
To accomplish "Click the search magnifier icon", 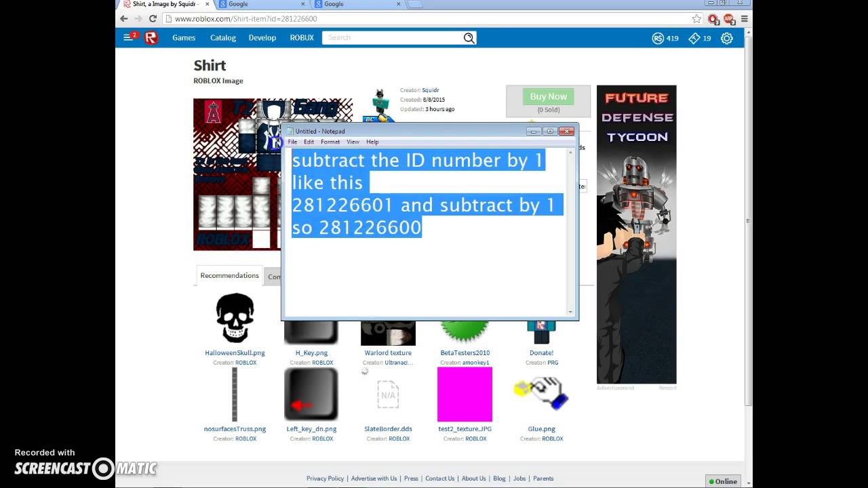I will 469,38.
